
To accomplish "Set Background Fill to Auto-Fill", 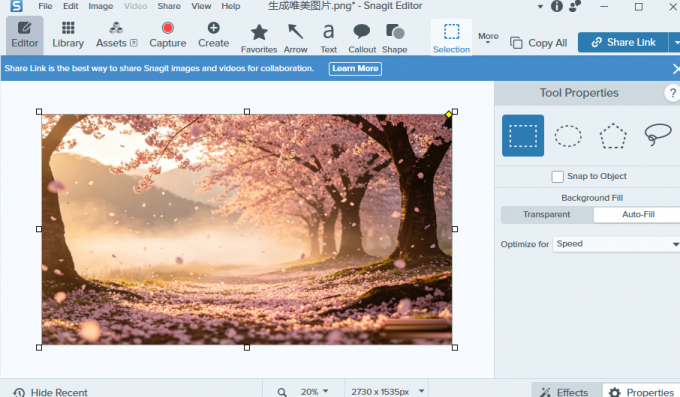I will point(638,214).
